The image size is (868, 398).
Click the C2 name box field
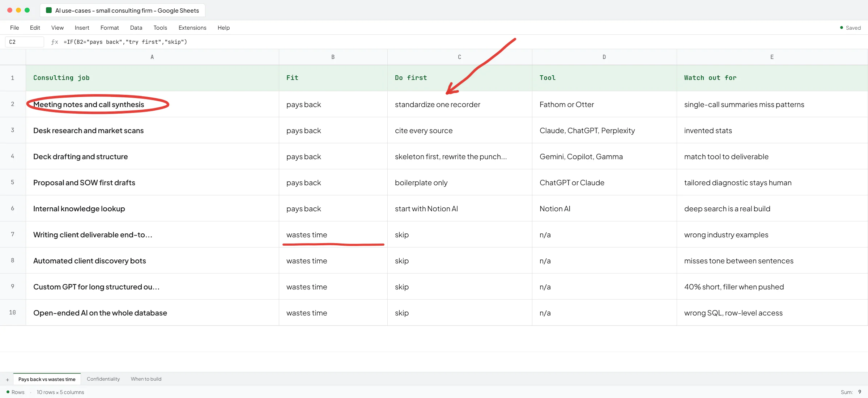[x=25, y=42]
